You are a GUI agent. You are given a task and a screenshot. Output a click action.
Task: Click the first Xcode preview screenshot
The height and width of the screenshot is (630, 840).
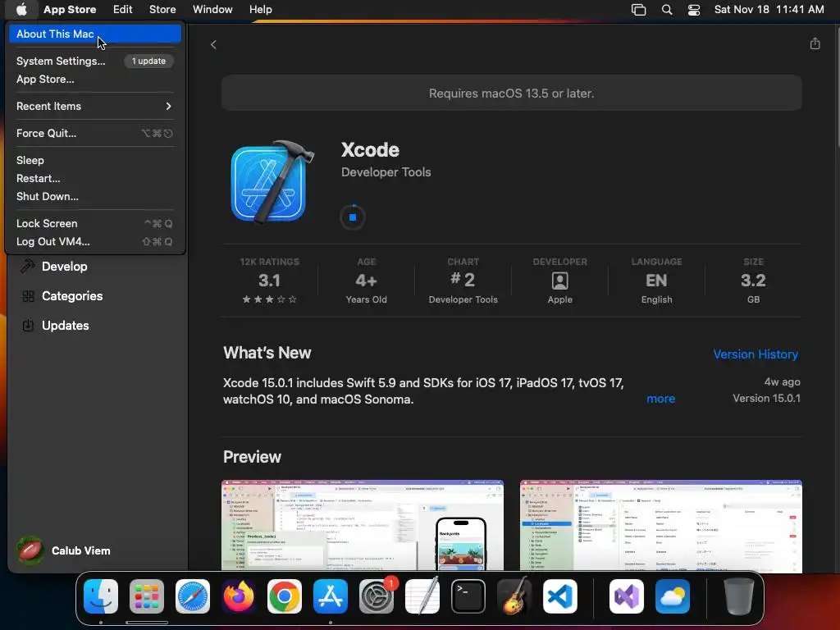point(362,526)
